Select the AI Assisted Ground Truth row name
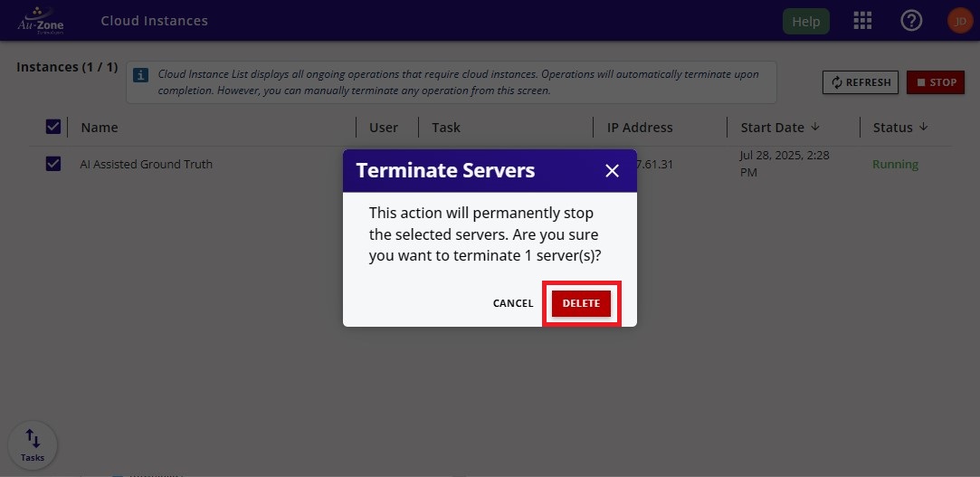The width and height of the screenshot is (980, 477). [x=147, y=165]
